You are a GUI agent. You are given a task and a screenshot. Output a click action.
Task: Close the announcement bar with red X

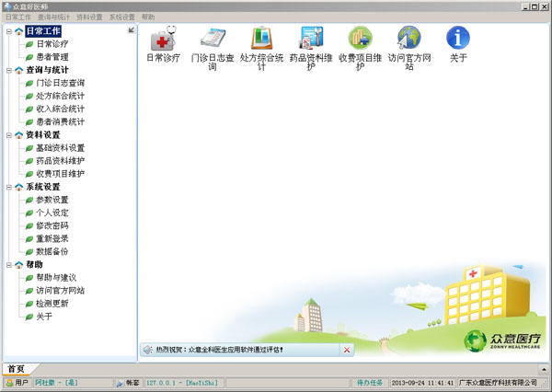coord(347,350)
